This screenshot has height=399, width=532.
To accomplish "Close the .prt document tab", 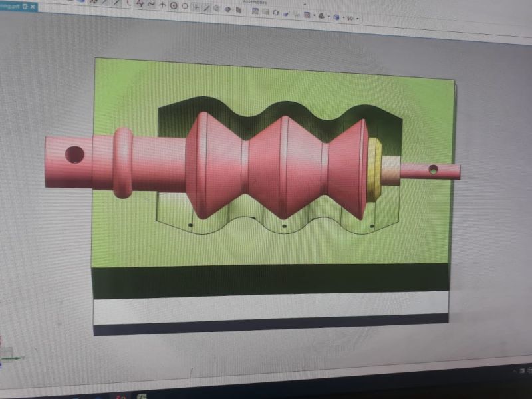I will [x=33, y=6].
